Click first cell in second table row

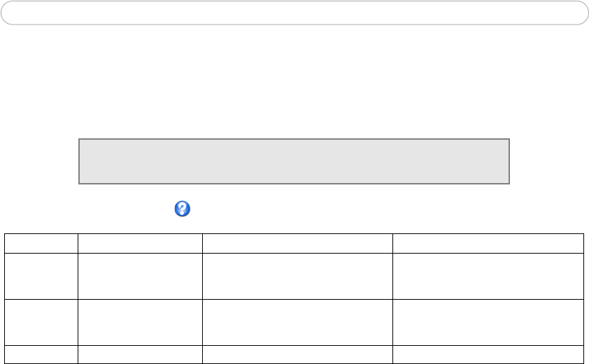tap(41, 275)
